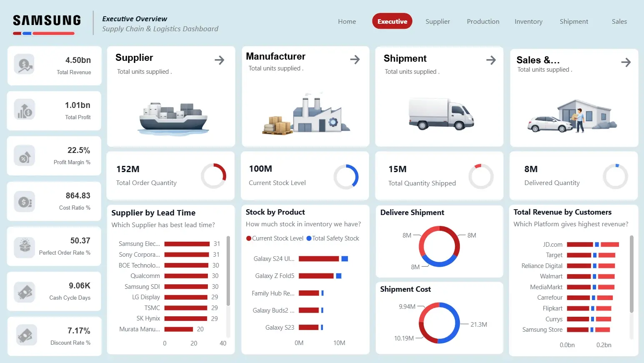Toggle Total Safety Stock legend item
The image size is (644, 363).
(x=333, y=238)
